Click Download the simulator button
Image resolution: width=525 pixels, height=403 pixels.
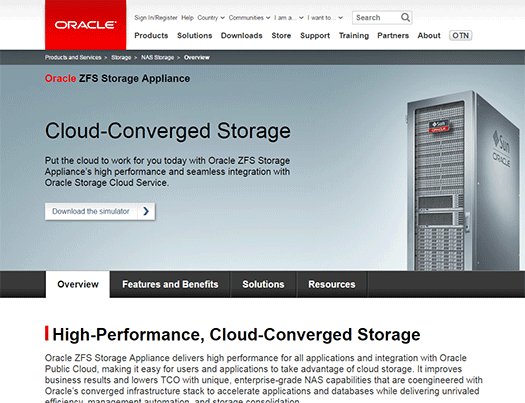(100, 211)
